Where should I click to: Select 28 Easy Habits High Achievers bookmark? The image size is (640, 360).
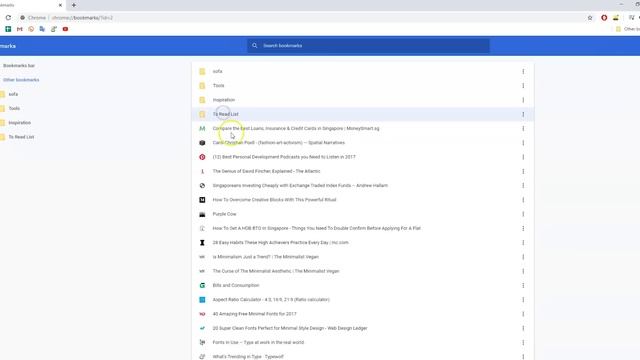(362, 242)
